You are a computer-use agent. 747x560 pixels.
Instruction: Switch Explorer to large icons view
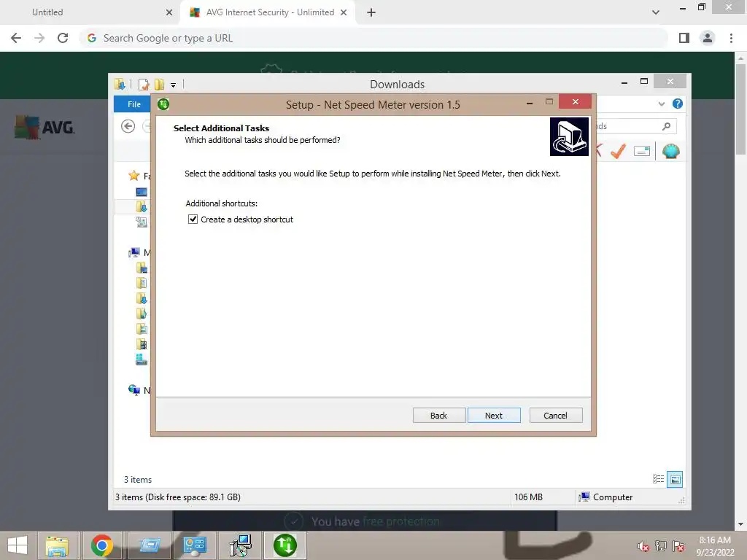click(675, 479)
